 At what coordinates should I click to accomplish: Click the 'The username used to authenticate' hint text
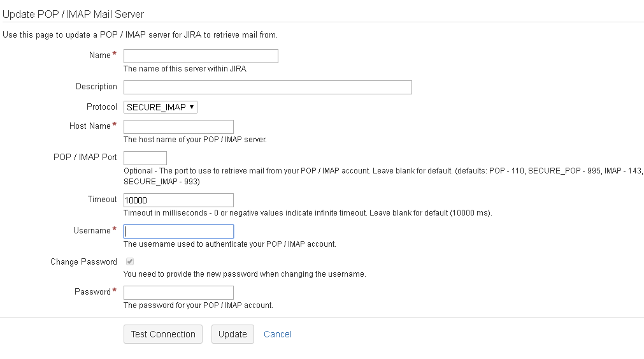pyautogui.click(x=230, y=244)
